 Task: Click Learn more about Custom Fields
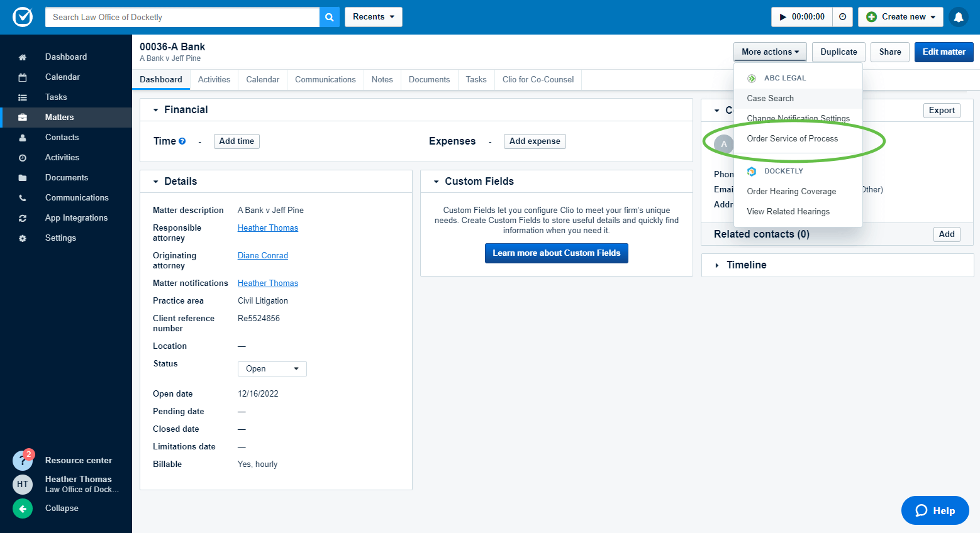(557, 253)
